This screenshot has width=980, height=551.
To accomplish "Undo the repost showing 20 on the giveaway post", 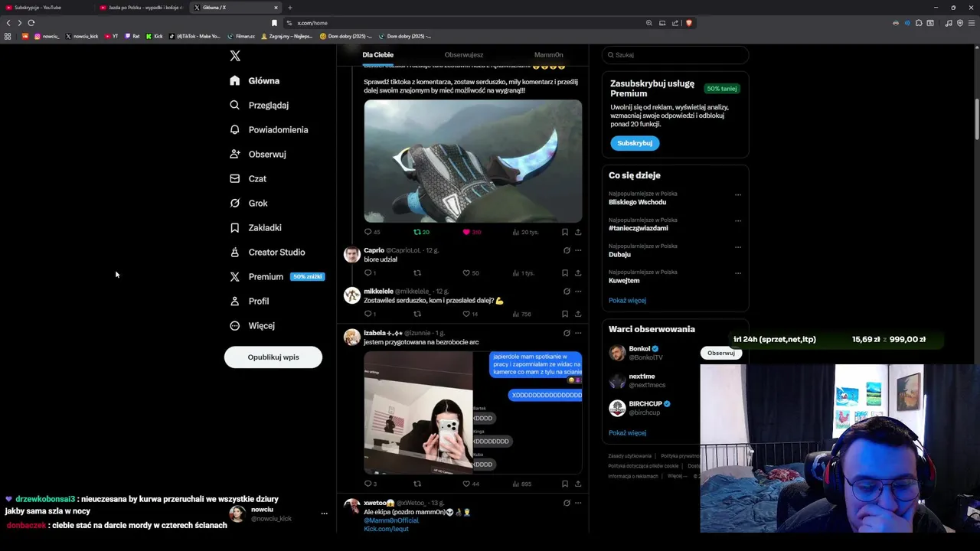I will click(x=421, y=232).
